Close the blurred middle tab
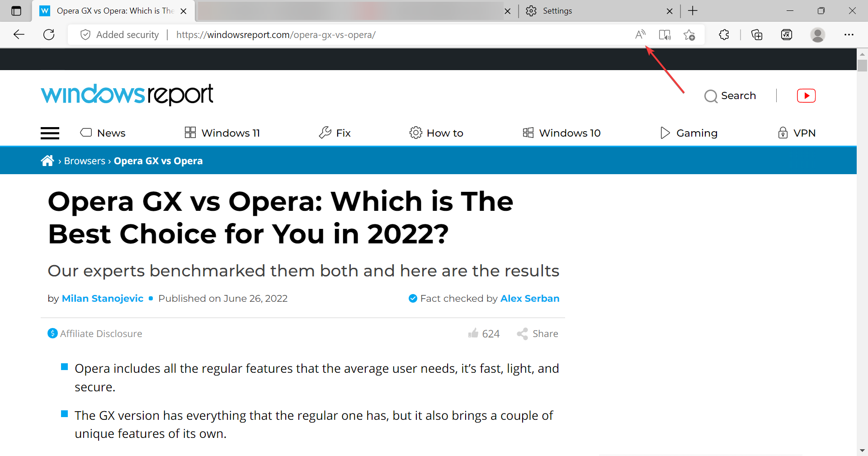The width and height of the screenshot is (868, 456). point(508,11)
